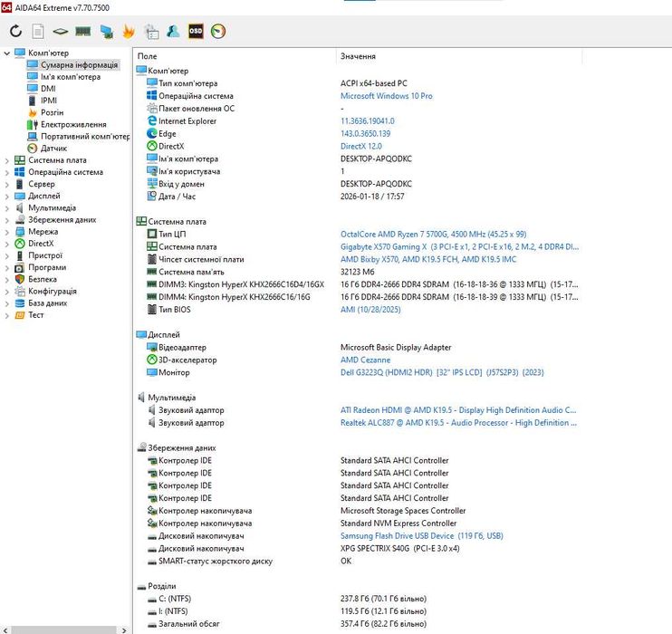This screenshot has width=672, height=634.
Task: Open the Microsoft Windows 10 Pro link
Action: [386, 96]
